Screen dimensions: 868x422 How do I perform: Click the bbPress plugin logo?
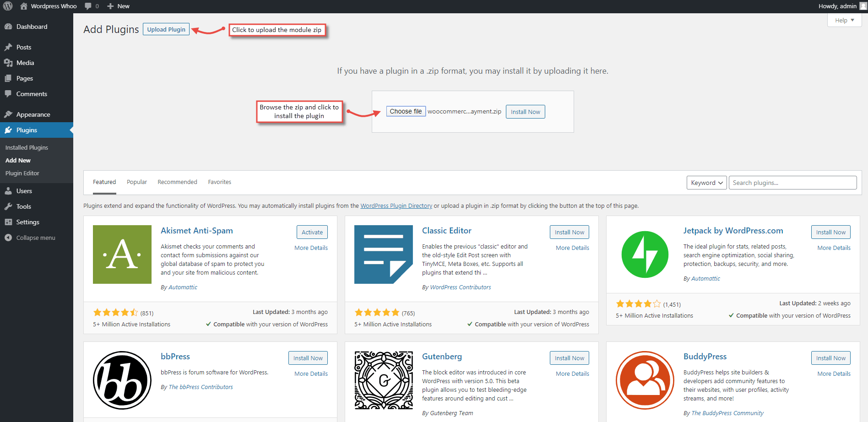[122, 380]
